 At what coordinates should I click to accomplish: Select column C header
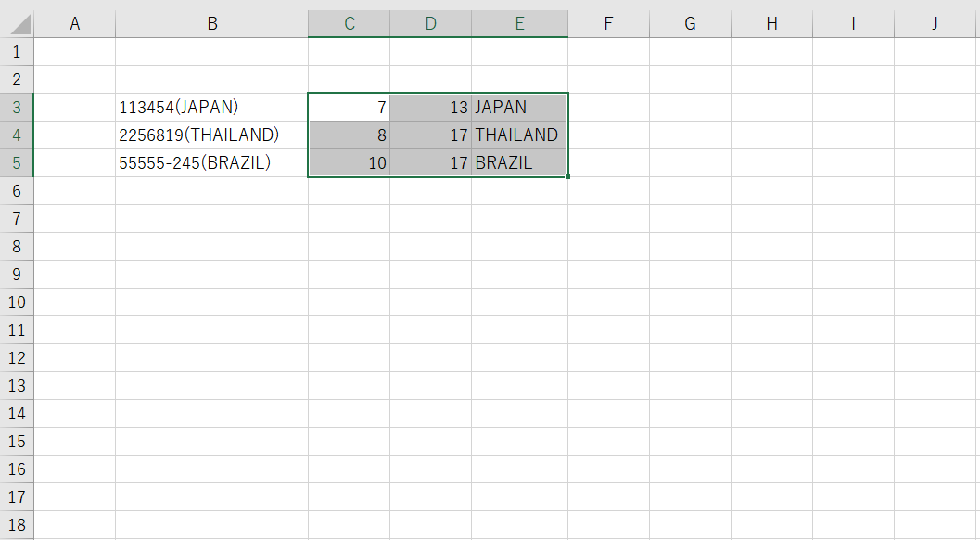tap(350, 24)
